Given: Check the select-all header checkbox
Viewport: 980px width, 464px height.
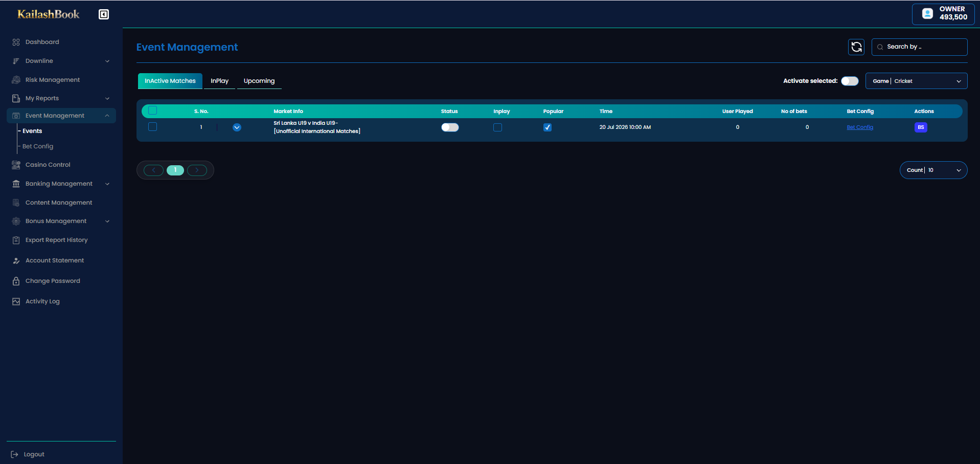Looking at the screenshot, I should pos(152,111).
